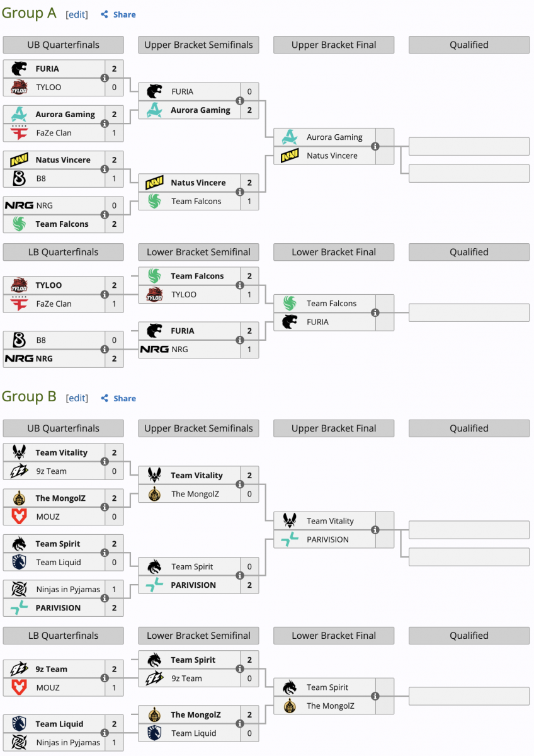This screenshot has height=756, width=534.
Task: Click the Team Vitality logo in Group B quarterfinals
Action: [x=20, y=452]
